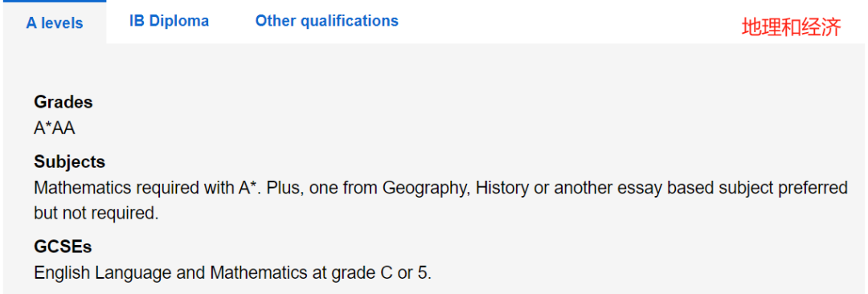Open the IB Diploma tab

169,21
